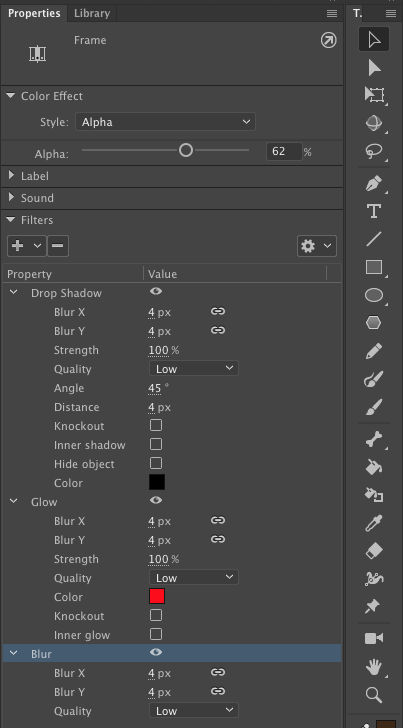Select the Subselection tool
The image size is (403, 728).
(374, 68)
